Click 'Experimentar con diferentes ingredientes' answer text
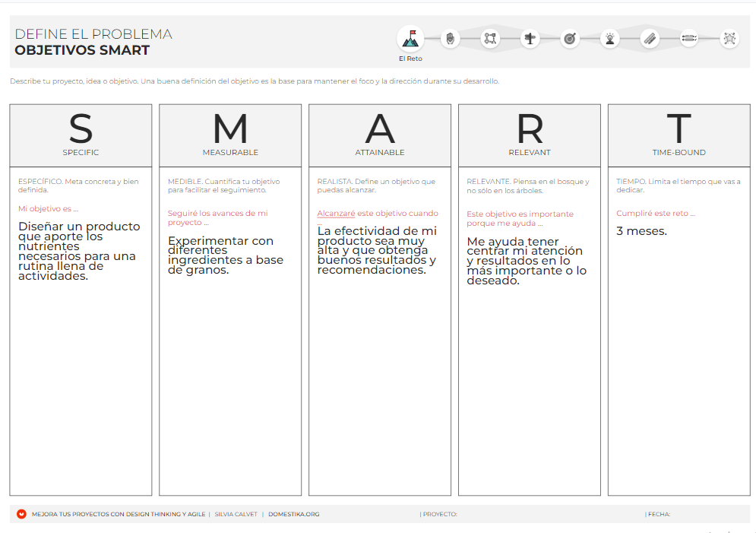The image size is (756, 533). coord(225,255)
